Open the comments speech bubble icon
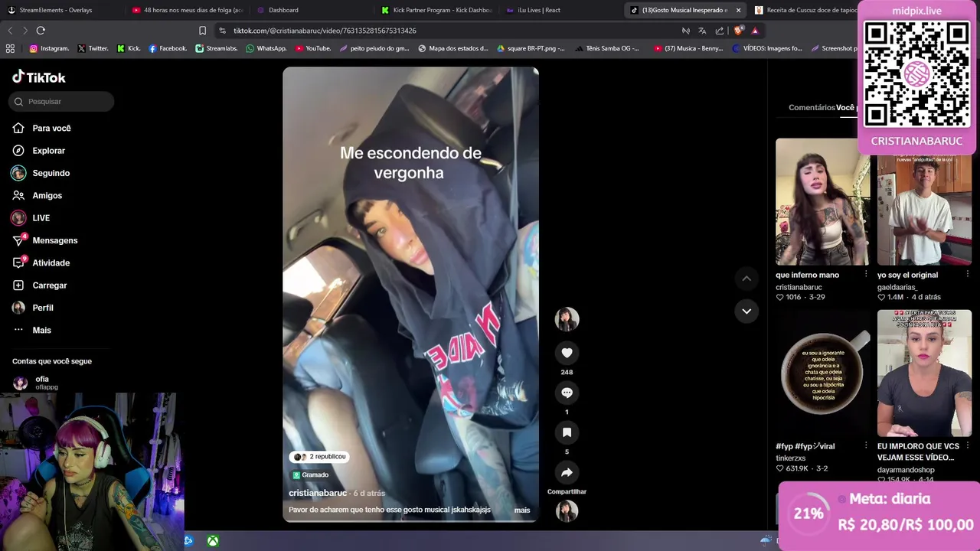This screenshot has width=980, height=551. point(567,393)
